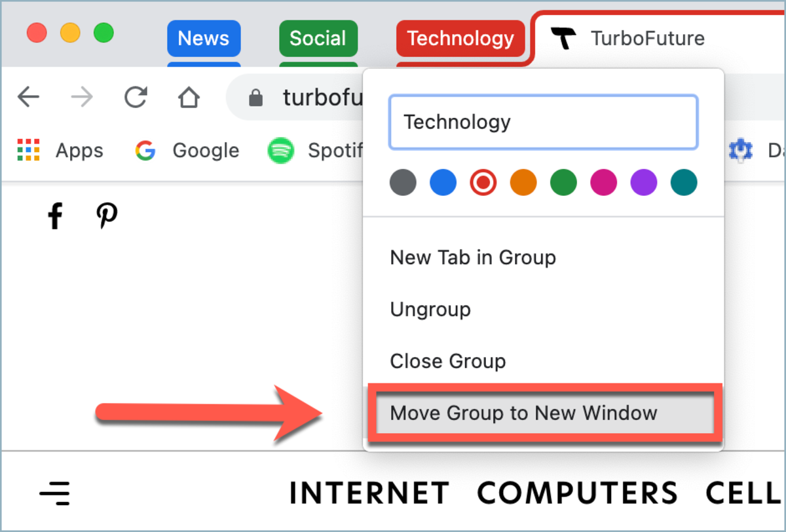Click the forward navigation arrow
The image size is (786, 532).
click(x=82, y=98)
